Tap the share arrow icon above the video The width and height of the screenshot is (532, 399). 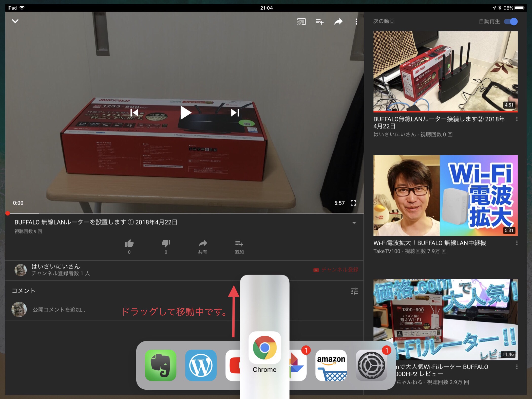338,22
